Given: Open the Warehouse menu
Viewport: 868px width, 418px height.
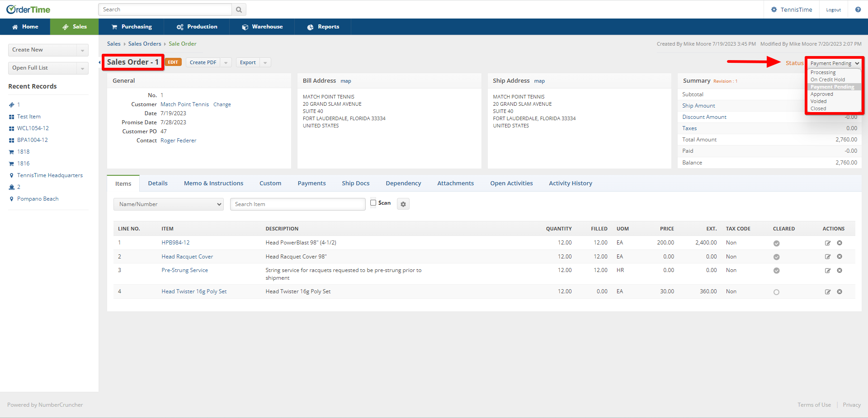Looking at the screenshot, I should pos(262,27).
